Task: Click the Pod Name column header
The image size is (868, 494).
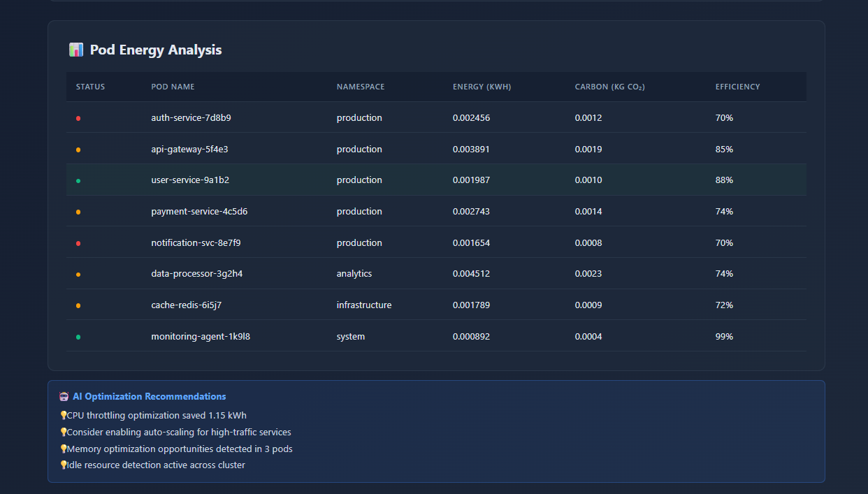Action: click(173, 87)
